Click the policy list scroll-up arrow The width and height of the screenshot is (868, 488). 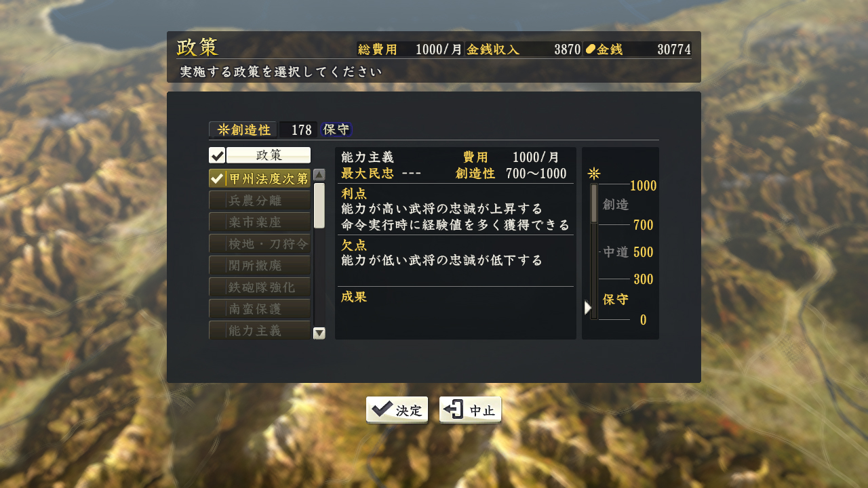(x=319, y=174)
